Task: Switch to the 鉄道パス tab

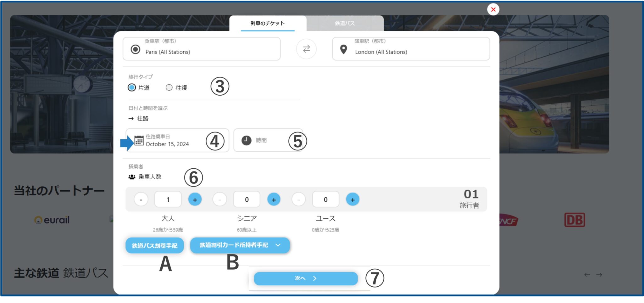Action: tap(345, 23)
